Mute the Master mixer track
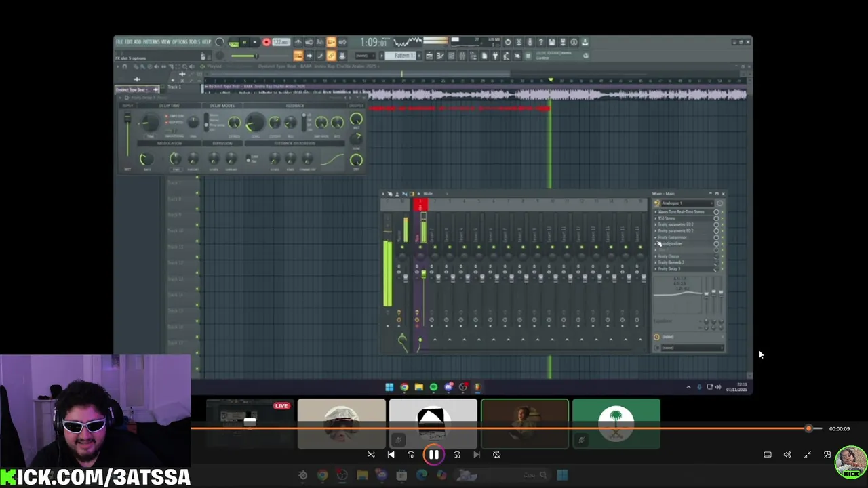Image resolution: width=868 pixels, height=488 pixels. pyautogui.click(x=402, y=247)
